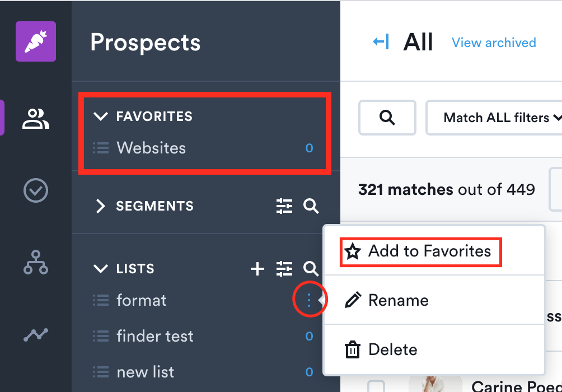This screenshot has height=392, width=562.
Task: Open the three-dot menu beside format list
Action: [x=309, y=300]
